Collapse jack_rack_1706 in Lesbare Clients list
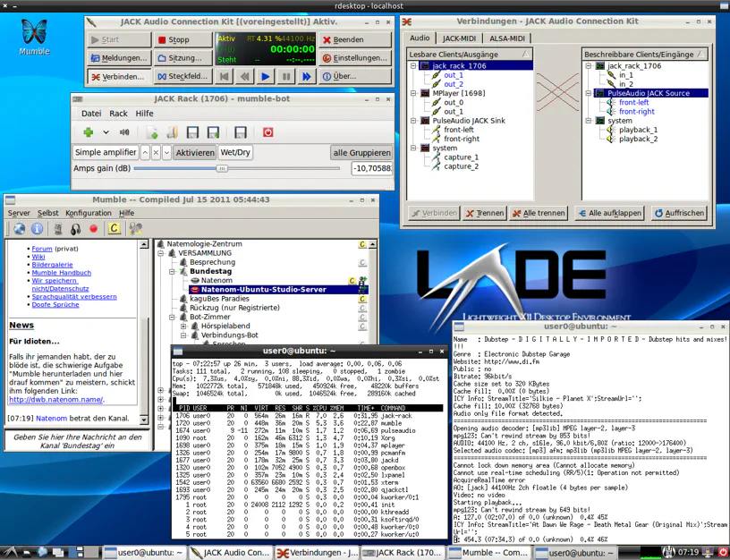 (x=413, y=66)
